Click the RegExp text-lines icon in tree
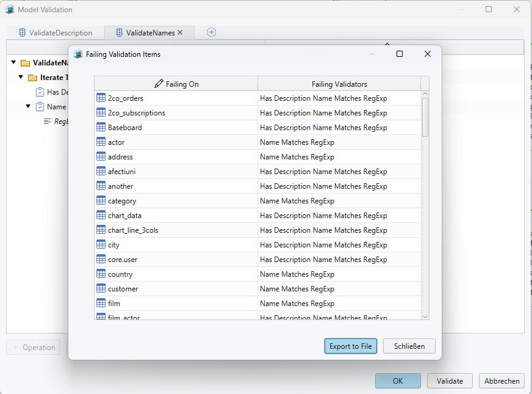This screenshot has width=532, height=394. point(48,122)
